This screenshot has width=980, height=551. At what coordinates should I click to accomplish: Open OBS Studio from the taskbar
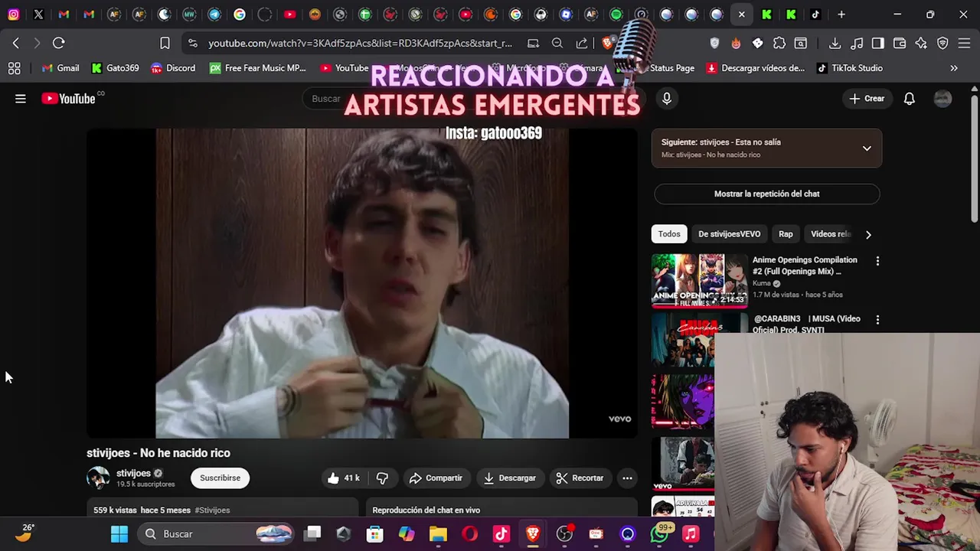[x=564, y=534]
